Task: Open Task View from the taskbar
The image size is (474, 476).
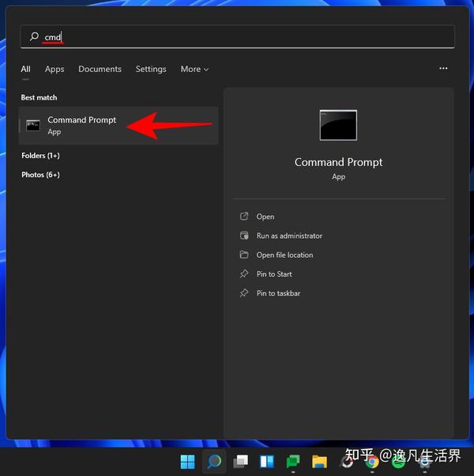Action: [x=240, y=462]
